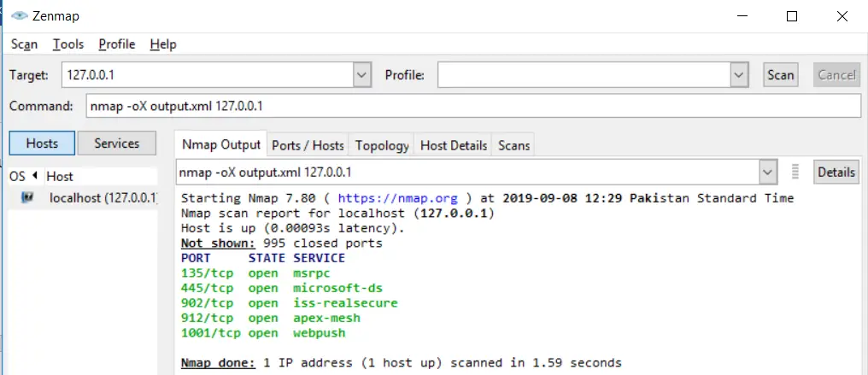
Task: Click the 'Starting Nmap 7.80' text
Action: (x=248, y=198)
